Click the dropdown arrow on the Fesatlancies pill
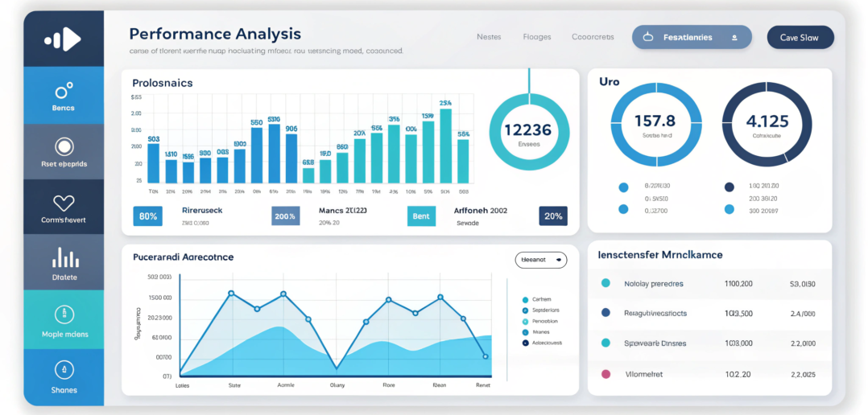Viewport: 868px width, 415px height. [x=734, y=37]
